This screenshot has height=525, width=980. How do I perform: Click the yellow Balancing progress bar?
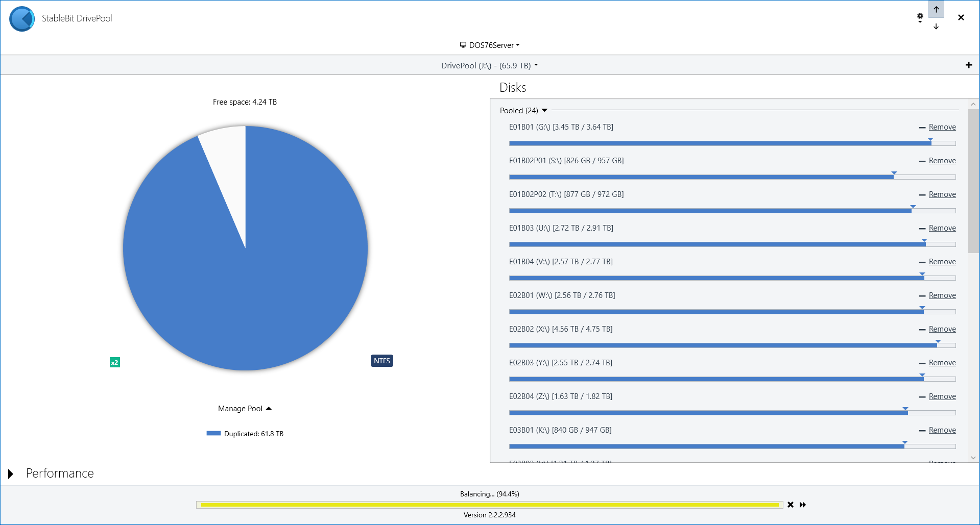point(489,505)
